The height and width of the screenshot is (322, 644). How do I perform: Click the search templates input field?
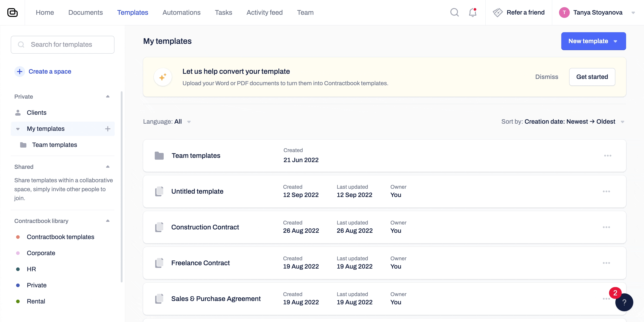point(63,44)
